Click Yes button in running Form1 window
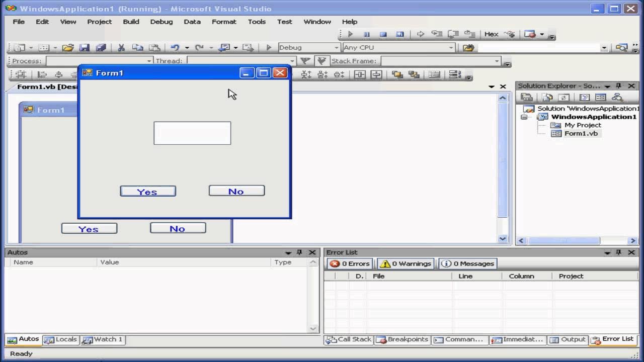 point(148,192)
